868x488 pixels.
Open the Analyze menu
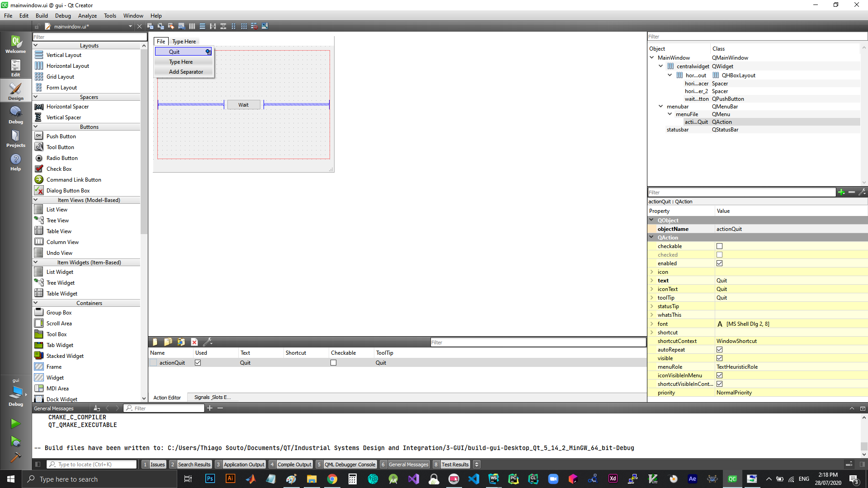[x=87, y=15]
